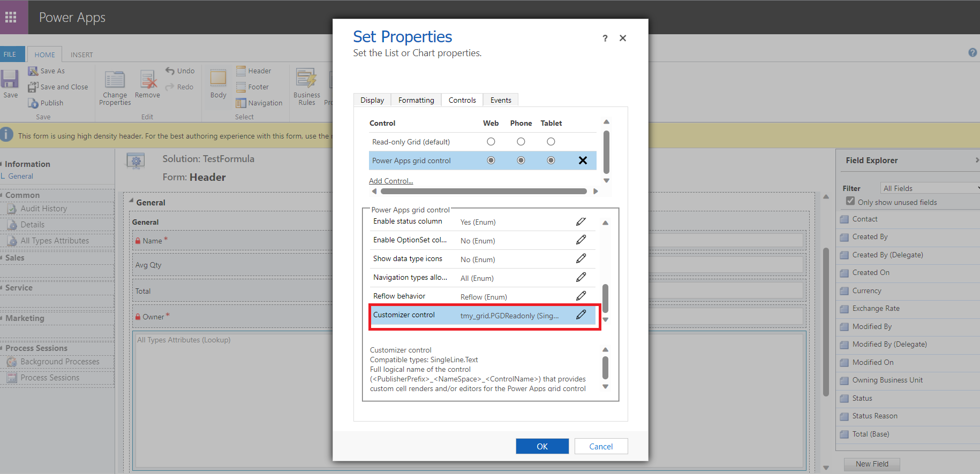Remove the Power Apps grid control (X)
This screenshot has height=474, width=980.
coord(583,160)
